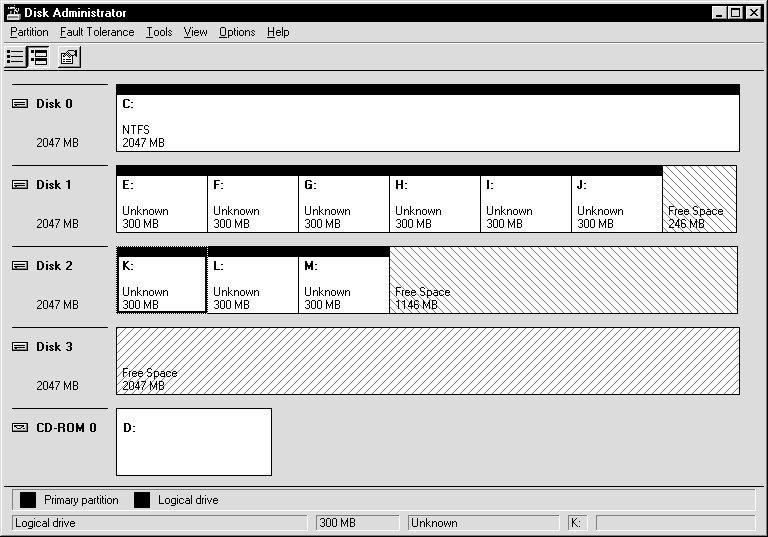Click the 'Logical drive' legend text
This screenshot has width=768, height=537.
click(188, 500)
